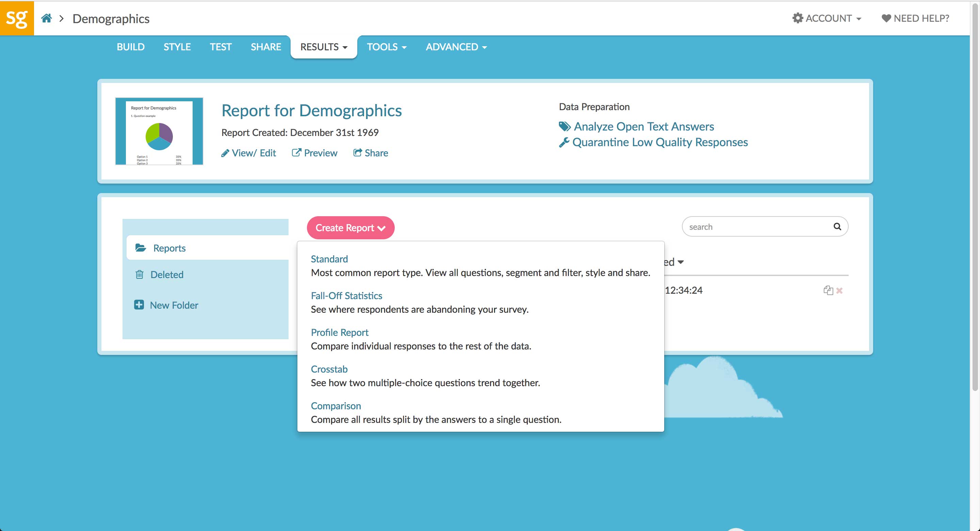The width and height of the screenshot is (980, 531).
Task: Click the home breadcrumb icon
Action: pyautogui.click(x=46, y=18)
